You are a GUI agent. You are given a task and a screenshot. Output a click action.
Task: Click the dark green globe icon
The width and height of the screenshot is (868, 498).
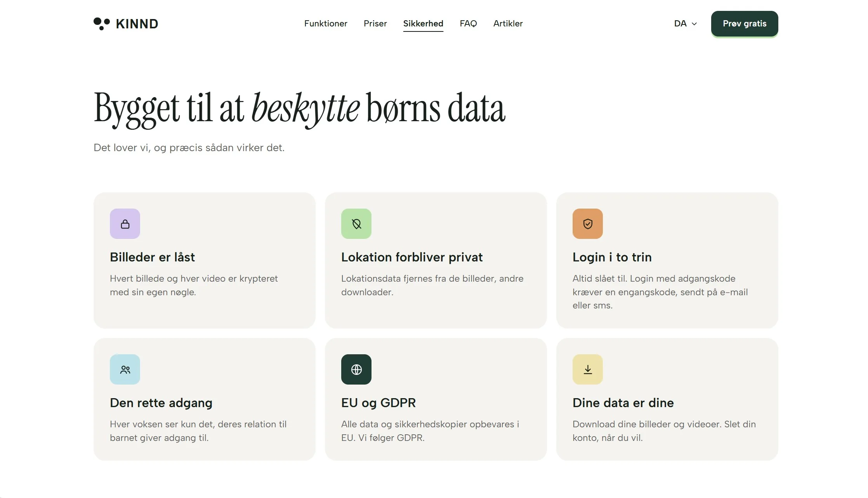click(356, 369)
